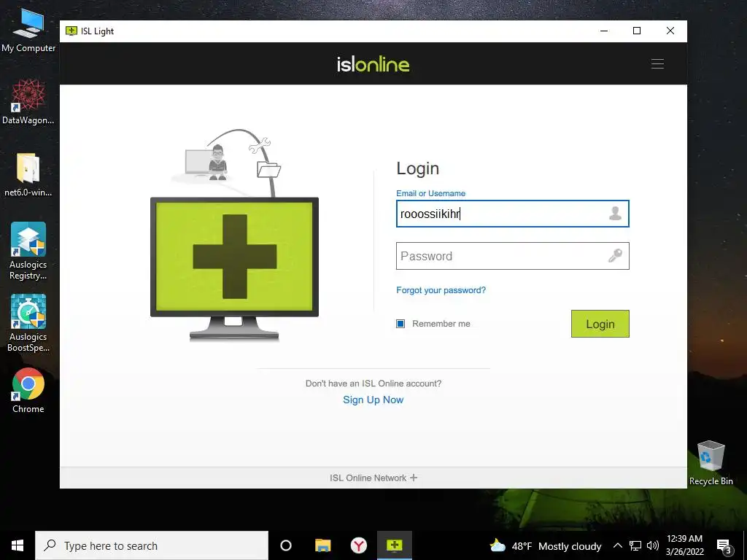
Task: Open the hamburger menu in ISL Light header
Action: click(x=657, y=64)
